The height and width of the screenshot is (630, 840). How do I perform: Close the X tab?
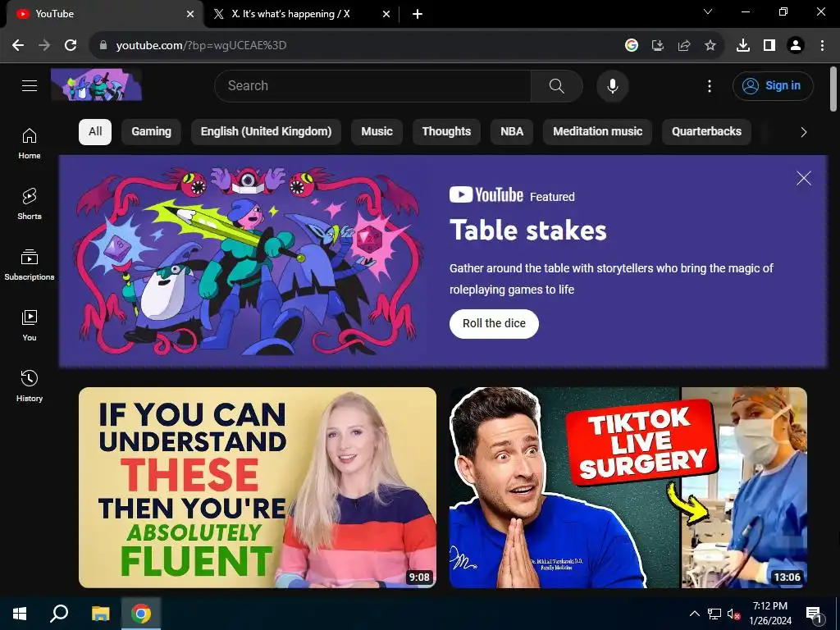pyautogui.click(x=386, y=15)
